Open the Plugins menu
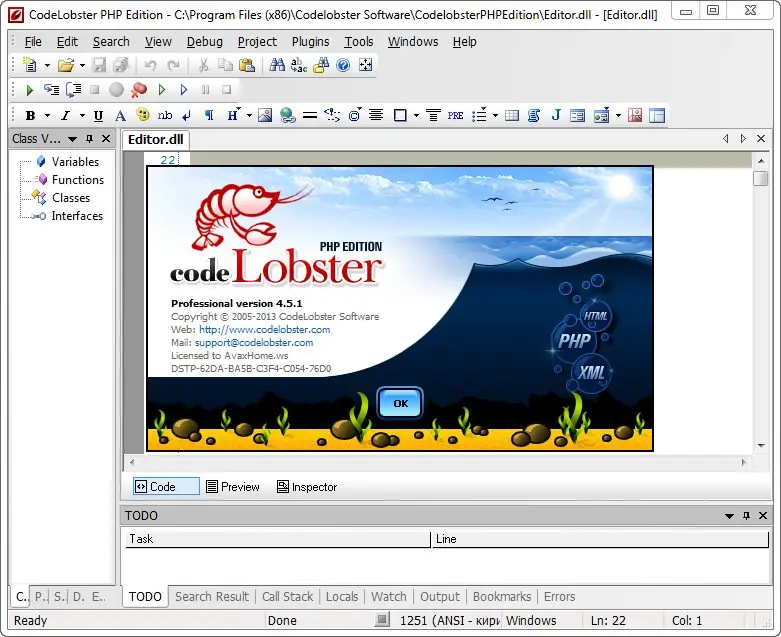781x637 pixels. pos(310,42)
